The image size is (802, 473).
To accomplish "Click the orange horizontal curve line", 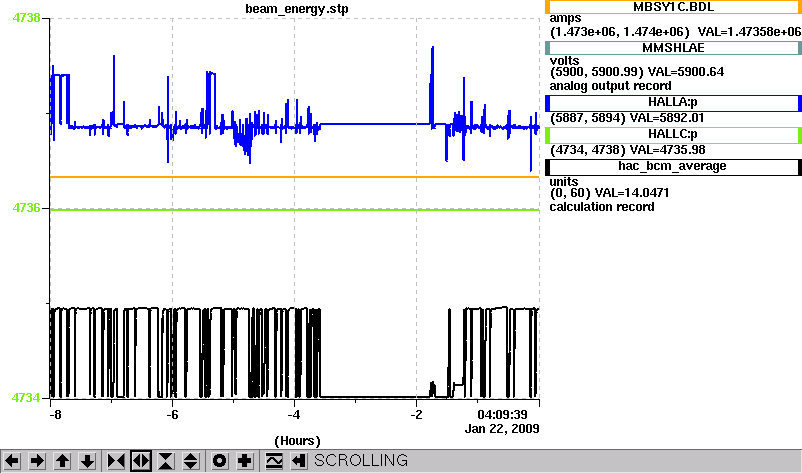I will tap(295, 177).
